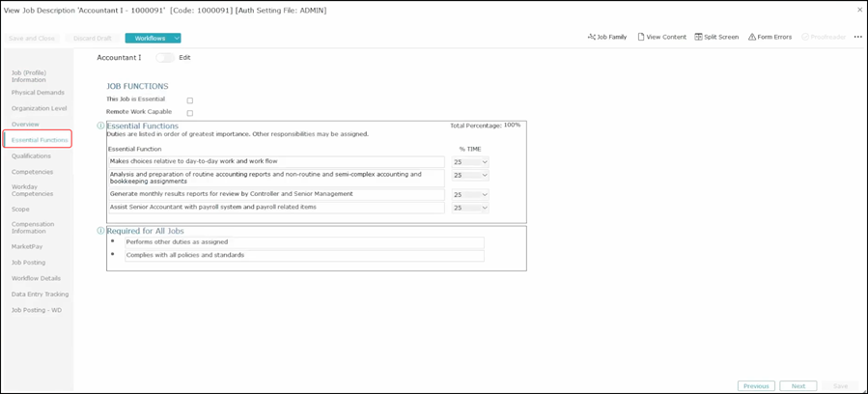Click the Next button
868x394 pixels.
[798, 385]
